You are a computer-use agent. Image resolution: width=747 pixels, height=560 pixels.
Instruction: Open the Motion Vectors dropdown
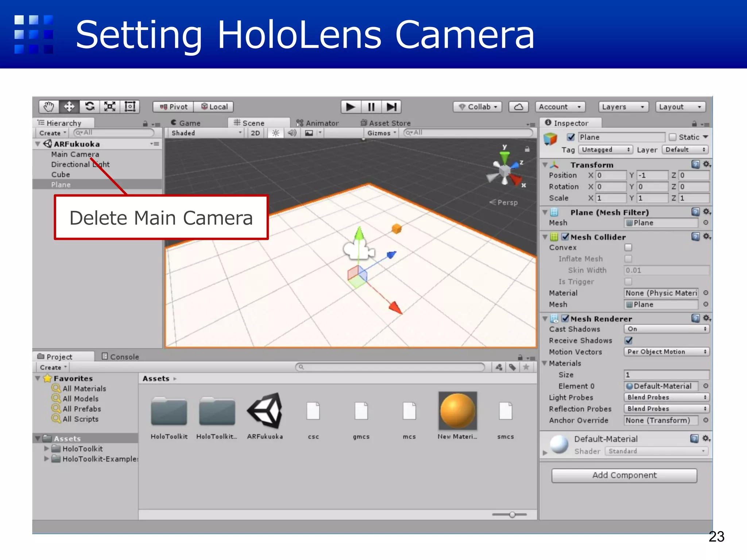coord(667,352)
